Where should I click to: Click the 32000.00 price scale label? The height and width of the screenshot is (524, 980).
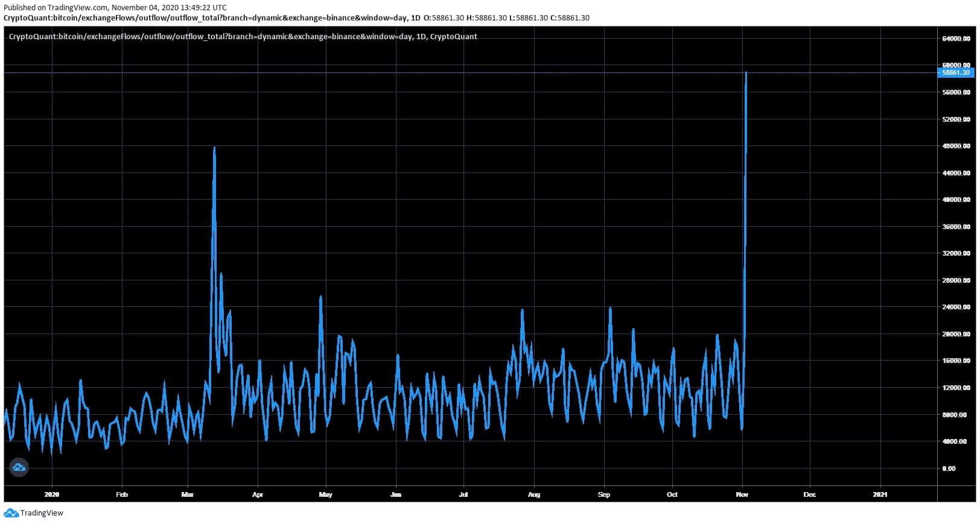coord(956,254)
